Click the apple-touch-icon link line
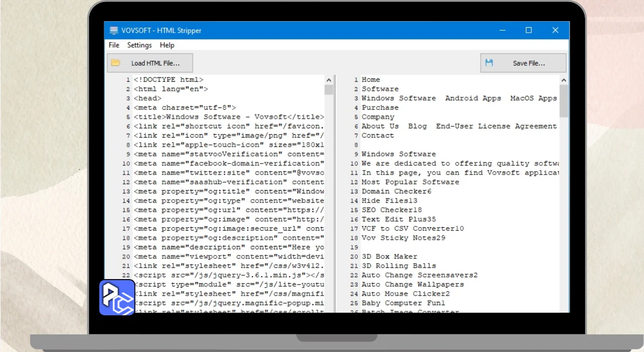 (x=229, y=145)
